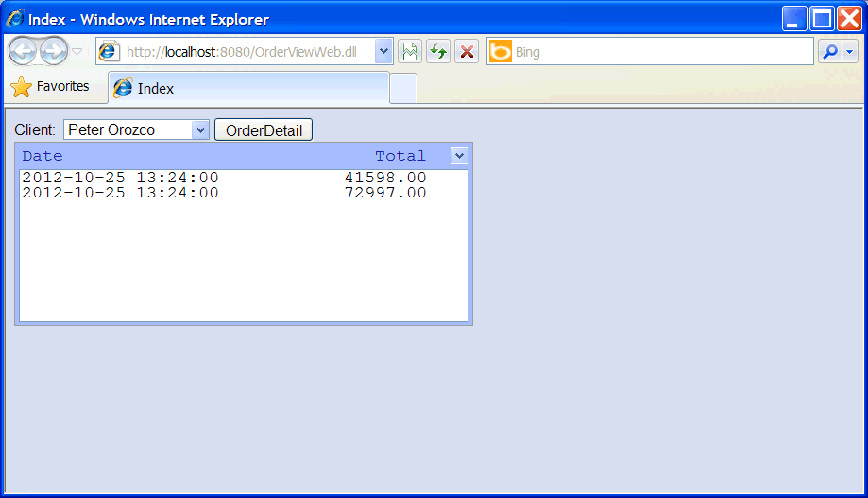This screenshot has height=498, width=868.
Task: Expand the address bar history dropdown
Action: [383, 52]
